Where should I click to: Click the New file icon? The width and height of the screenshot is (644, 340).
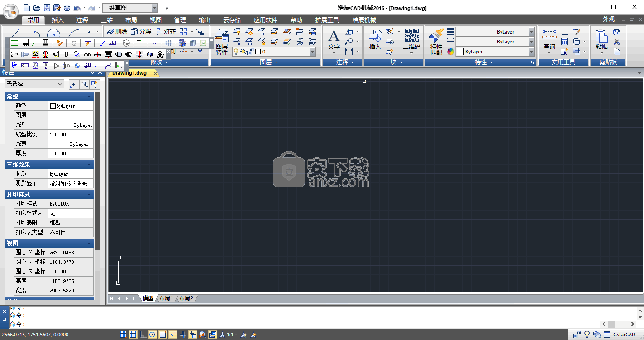(x=27, y=8)
